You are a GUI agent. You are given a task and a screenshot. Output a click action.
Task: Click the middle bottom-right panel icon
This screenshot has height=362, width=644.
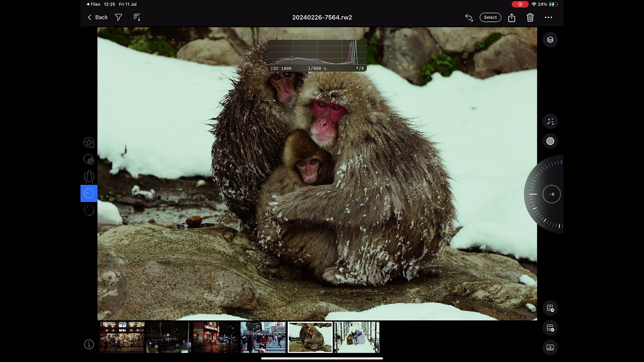[x=550, y=328]
